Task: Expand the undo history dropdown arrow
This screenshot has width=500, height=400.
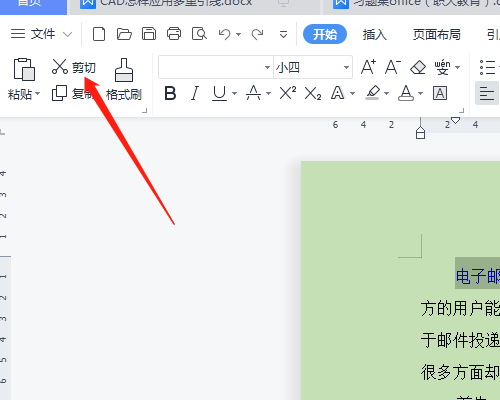Action: [x=238, y=34]
